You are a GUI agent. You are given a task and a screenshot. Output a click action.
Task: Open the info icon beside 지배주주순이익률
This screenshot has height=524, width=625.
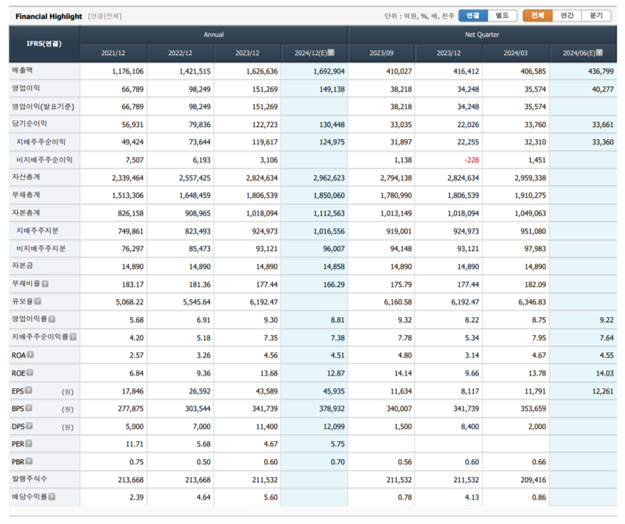coord(73,337)
